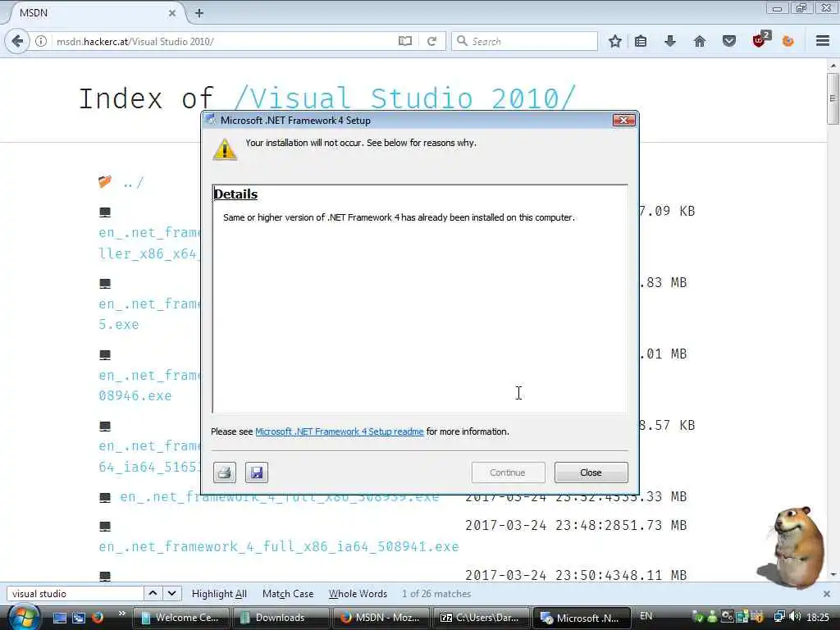Click the Pocket icon in Firefox toolbar
The image size is (840, 630).
[x=729, y=41]
